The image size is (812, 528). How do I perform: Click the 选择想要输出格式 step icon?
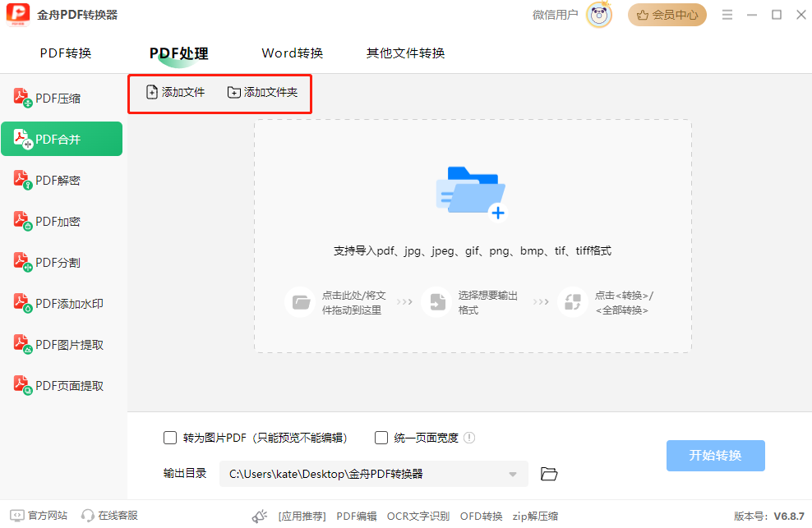click(437, 302)
